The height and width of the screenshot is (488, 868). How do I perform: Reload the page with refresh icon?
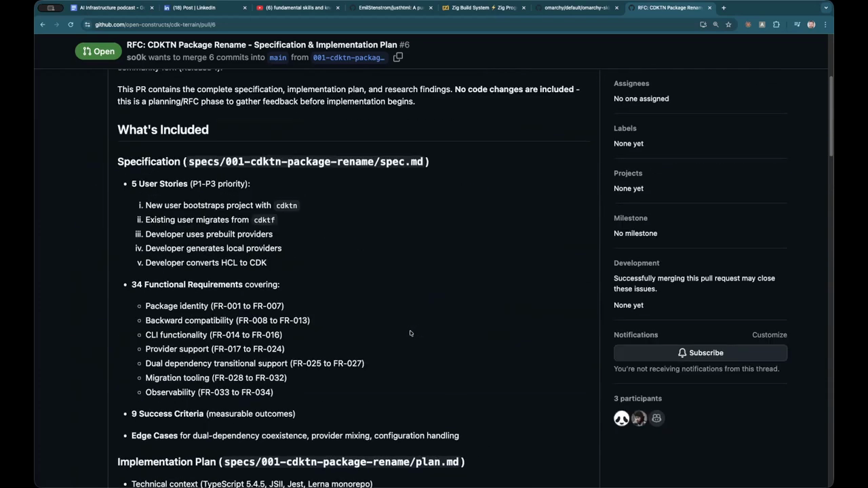coord(71,24)
